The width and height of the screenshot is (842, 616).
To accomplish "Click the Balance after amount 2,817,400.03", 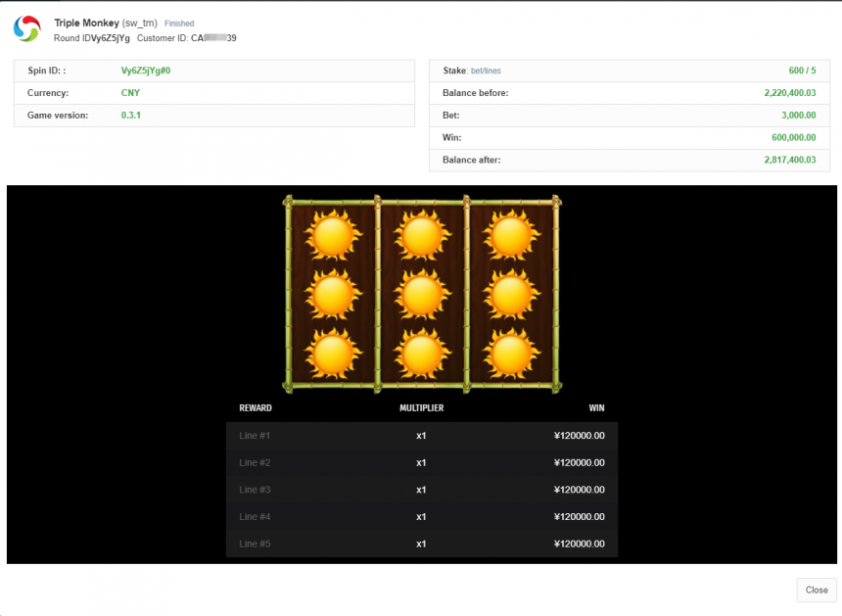I will tap(789, 160).
